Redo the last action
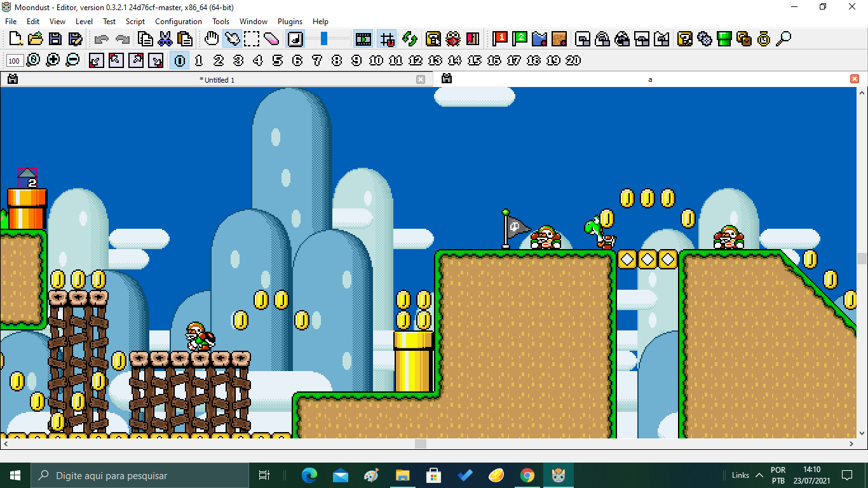The image size is (868, 488). [x=122, y=39]
